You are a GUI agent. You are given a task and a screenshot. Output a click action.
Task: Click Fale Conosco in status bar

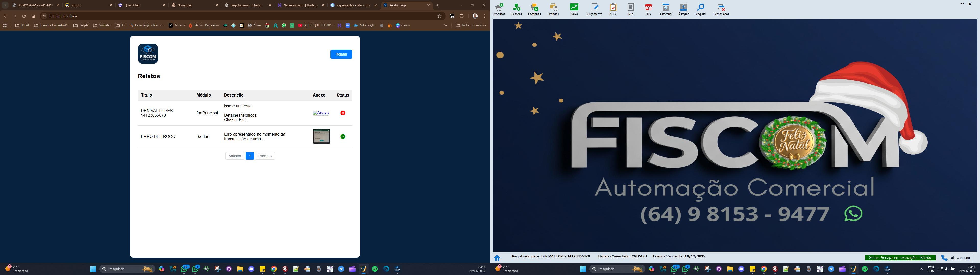pyautogui.click(x=956, y=257)
